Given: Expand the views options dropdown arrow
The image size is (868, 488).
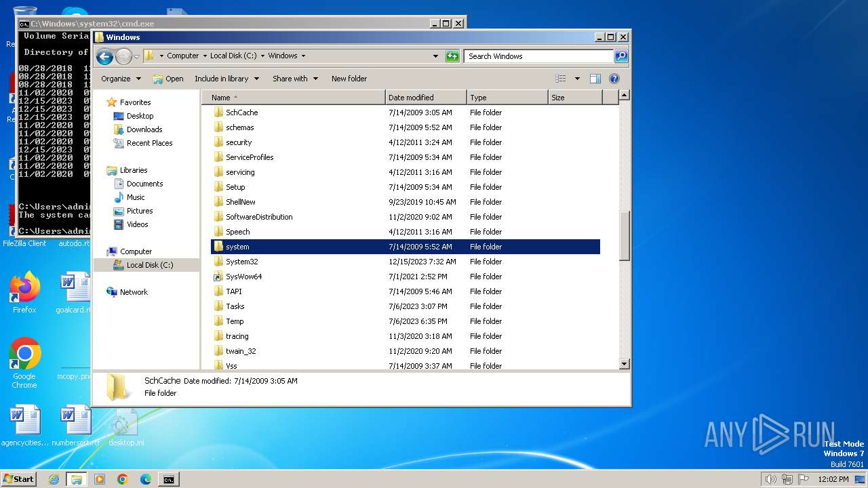Looking at the screenshot, I should tap(577, 79).
